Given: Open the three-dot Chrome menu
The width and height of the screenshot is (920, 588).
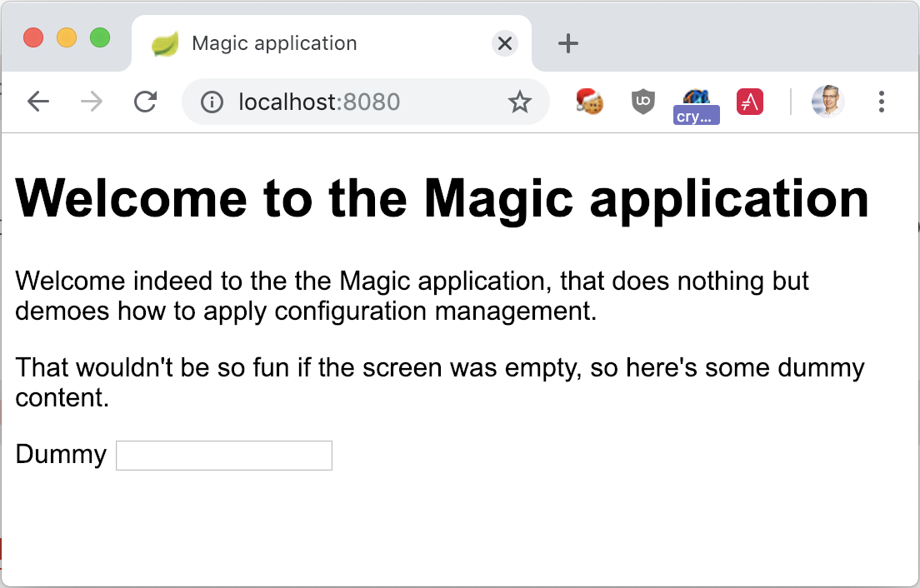Looking at the screenshot, I should click(881, 101).
